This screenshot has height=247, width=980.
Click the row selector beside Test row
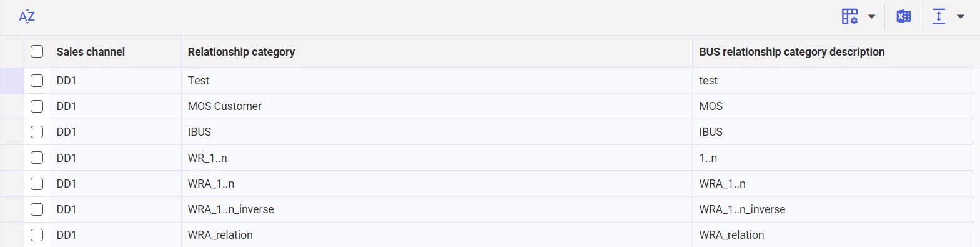pyautogui.click(x=12, y=81)
